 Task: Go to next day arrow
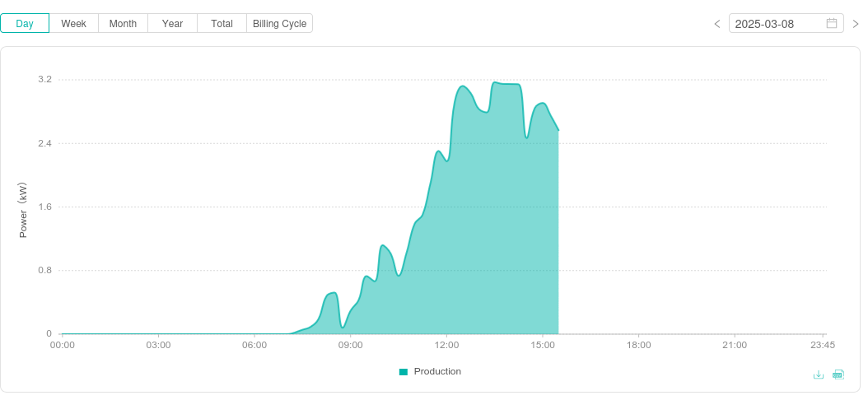tap(856, 24)
